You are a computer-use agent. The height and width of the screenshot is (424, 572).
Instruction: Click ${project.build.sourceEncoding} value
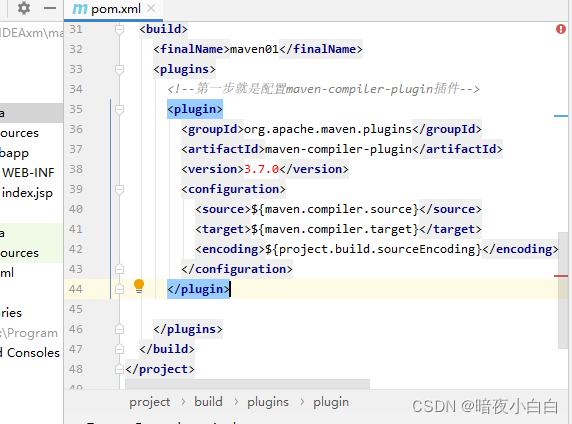tap(373, 249)
